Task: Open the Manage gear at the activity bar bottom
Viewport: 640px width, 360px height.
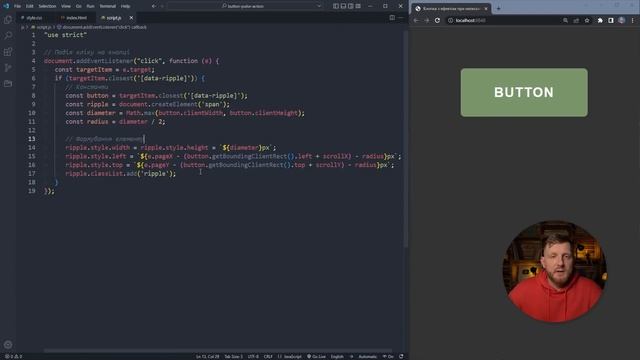Action: click(8, 344)
